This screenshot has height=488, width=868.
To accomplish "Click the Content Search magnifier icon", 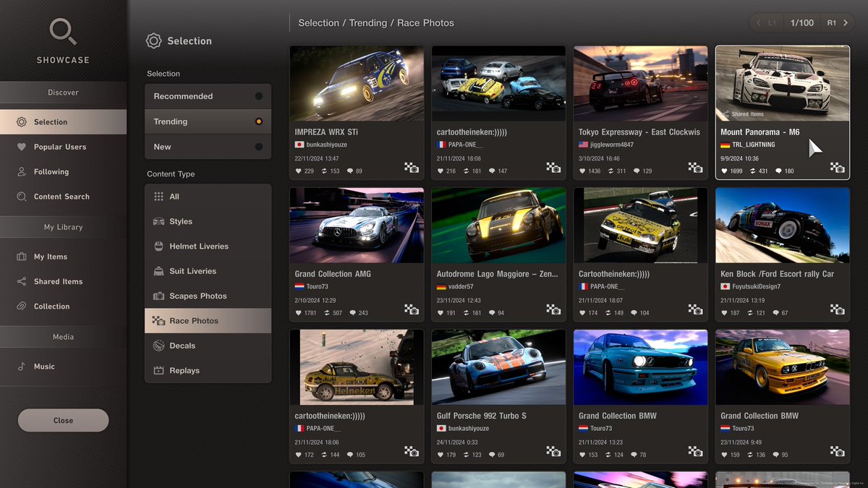I will [x=21, y=197].
